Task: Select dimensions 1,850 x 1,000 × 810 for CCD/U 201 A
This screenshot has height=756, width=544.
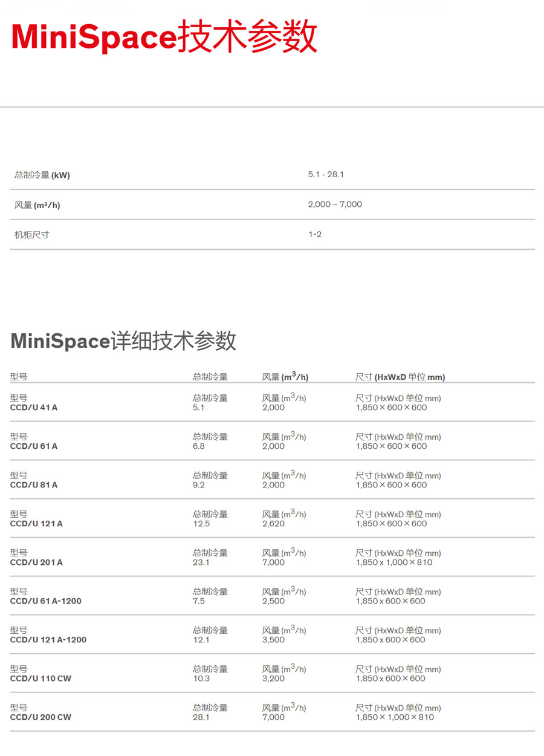Action: 394,562
